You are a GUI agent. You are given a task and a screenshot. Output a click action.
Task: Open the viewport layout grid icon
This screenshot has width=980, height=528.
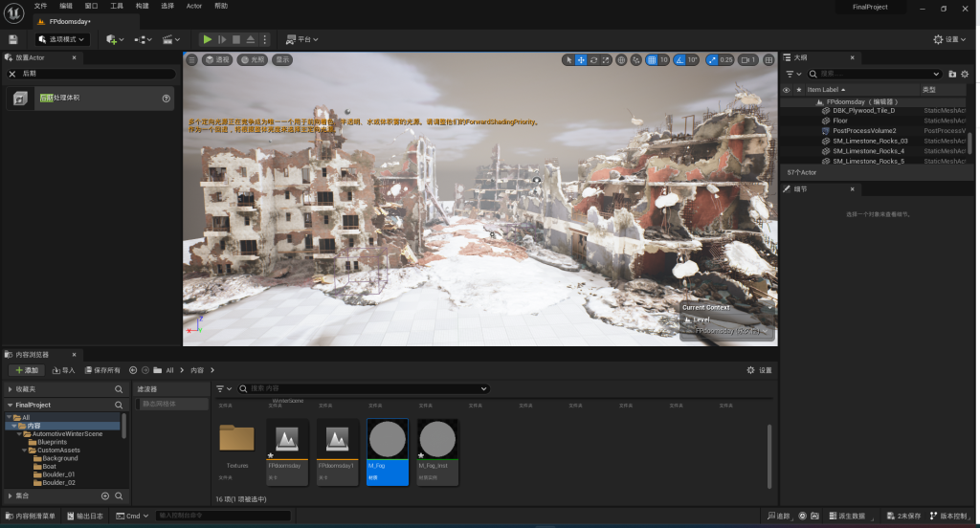pyautogui.click(x=768, y=60)
